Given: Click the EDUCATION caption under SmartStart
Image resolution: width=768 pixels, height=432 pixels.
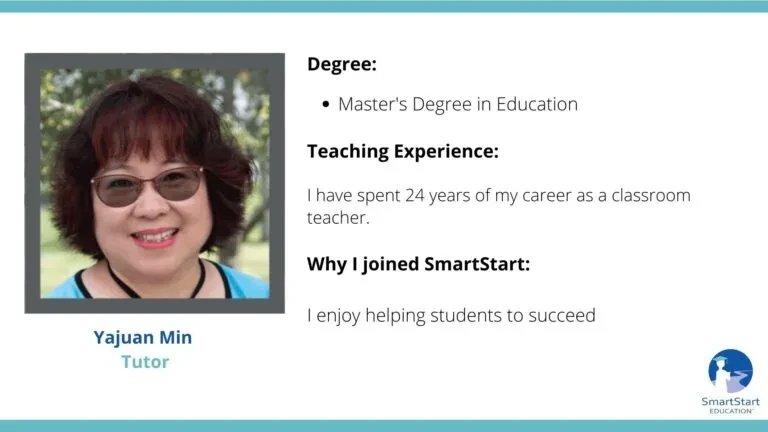Looking at the screenshot, I should pos(731,411).
